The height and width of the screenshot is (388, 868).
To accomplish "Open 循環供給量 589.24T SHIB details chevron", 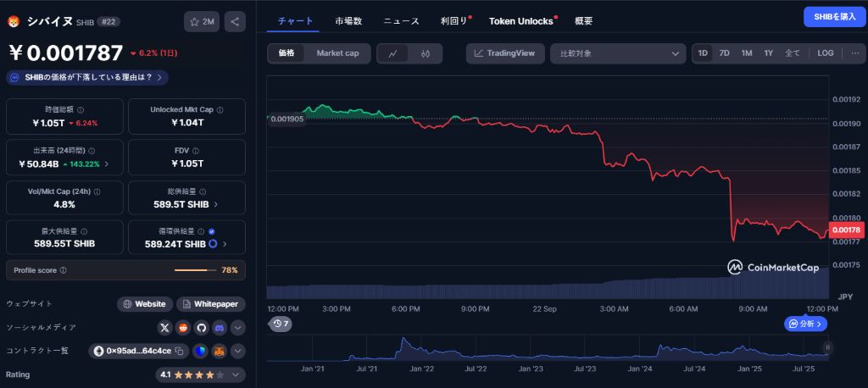I will coord(225,244).
